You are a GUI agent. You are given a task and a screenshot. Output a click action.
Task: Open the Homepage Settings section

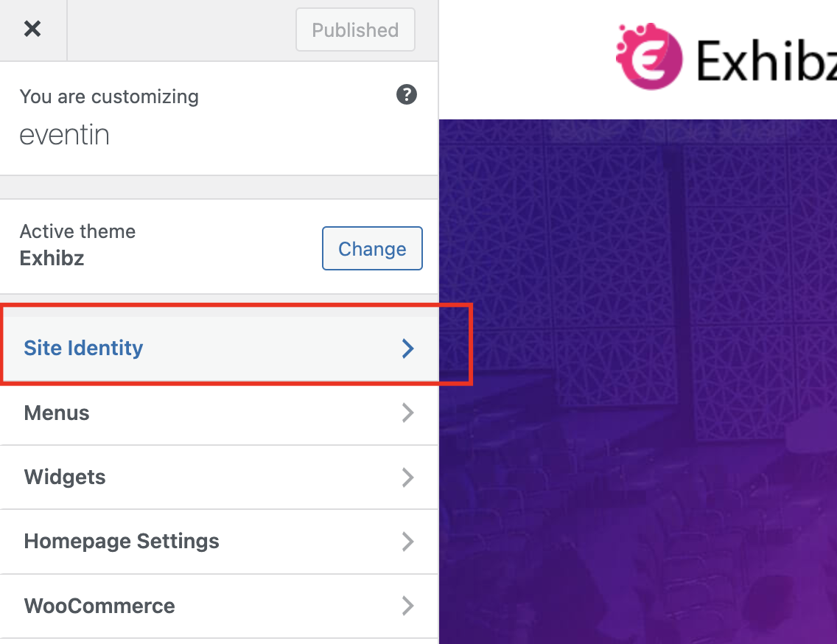219,542
